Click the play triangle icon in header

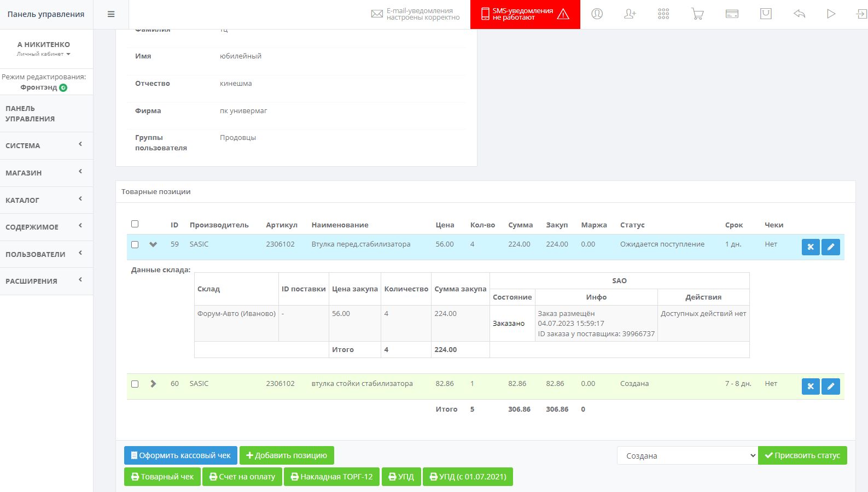pyautogui.click(x=831, y=14)
